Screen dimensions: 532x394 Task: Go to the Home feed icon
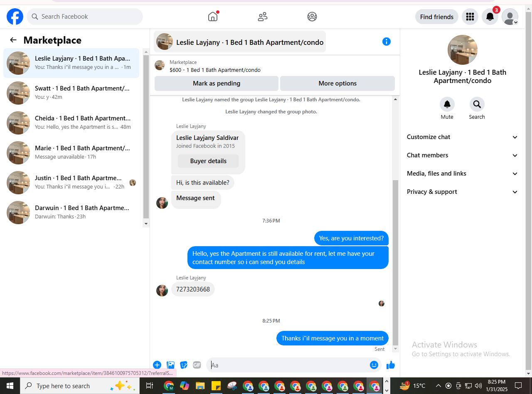click(x=213, y=17)
